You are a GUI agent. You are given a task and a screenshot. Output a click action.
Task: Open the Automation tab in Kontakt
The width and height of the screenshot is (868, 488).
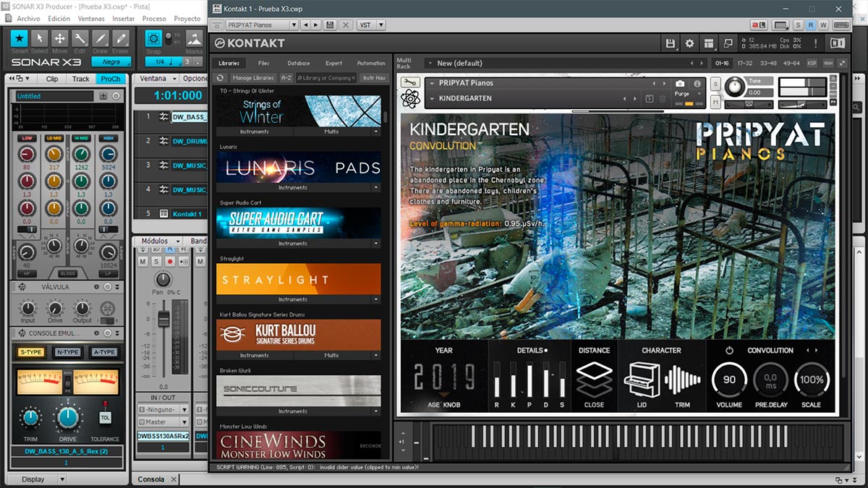point(372,64)
